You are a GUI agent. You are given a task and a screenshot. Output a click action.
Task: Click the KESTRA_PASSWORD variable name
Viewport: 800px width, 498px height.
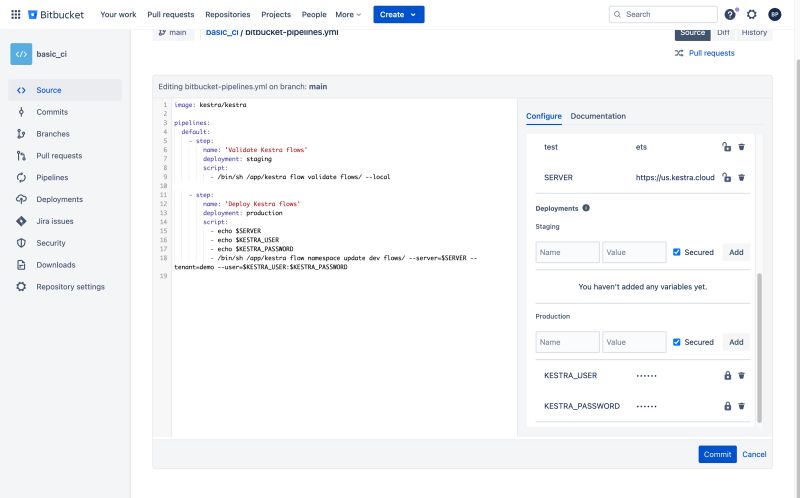582,406
